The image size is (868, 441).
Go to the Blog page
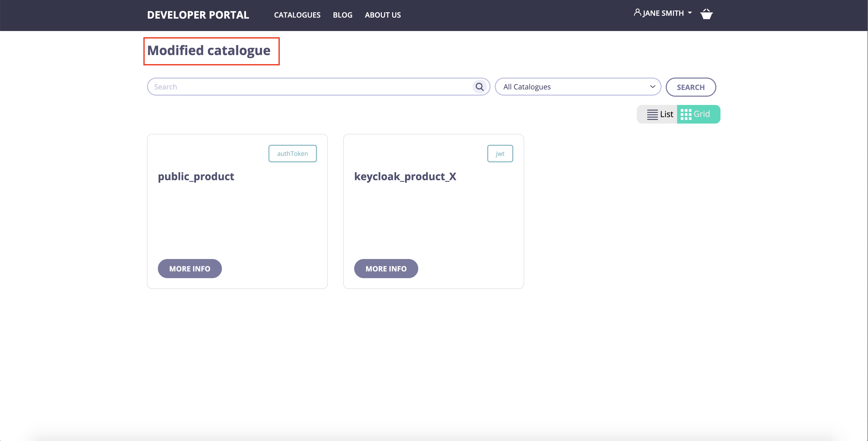[342, 15]
